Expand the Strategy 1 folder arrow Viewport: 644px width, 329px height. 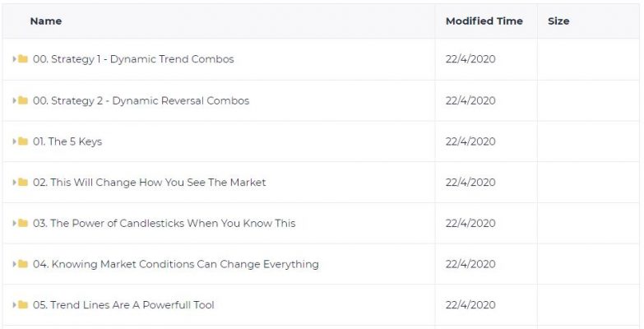tap(14, 59)
